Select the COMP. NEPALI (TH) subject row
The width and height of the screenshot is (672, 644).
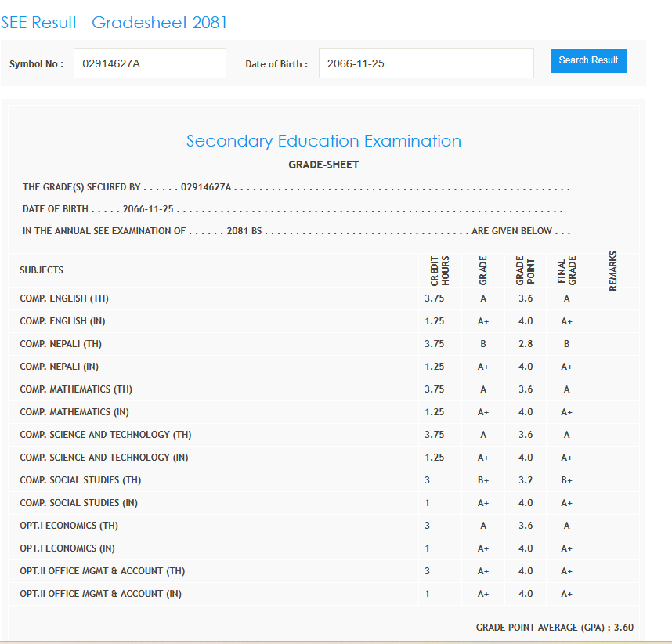60,344
